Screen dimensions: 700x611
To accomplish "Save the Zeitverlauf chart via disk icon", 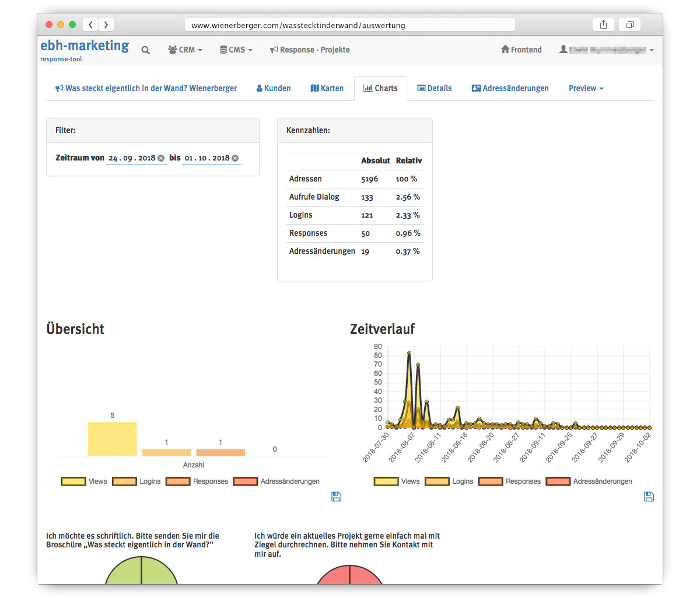I will pyautogui.click(x=649, y=497).
